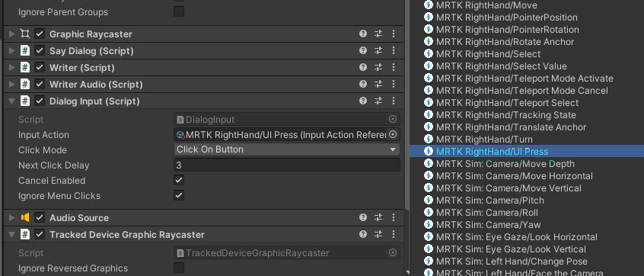The width and height of the screenshot is (644, 276).
Task: Open Writer Audio three-dot menu
Action: click(x=394, y=85)
